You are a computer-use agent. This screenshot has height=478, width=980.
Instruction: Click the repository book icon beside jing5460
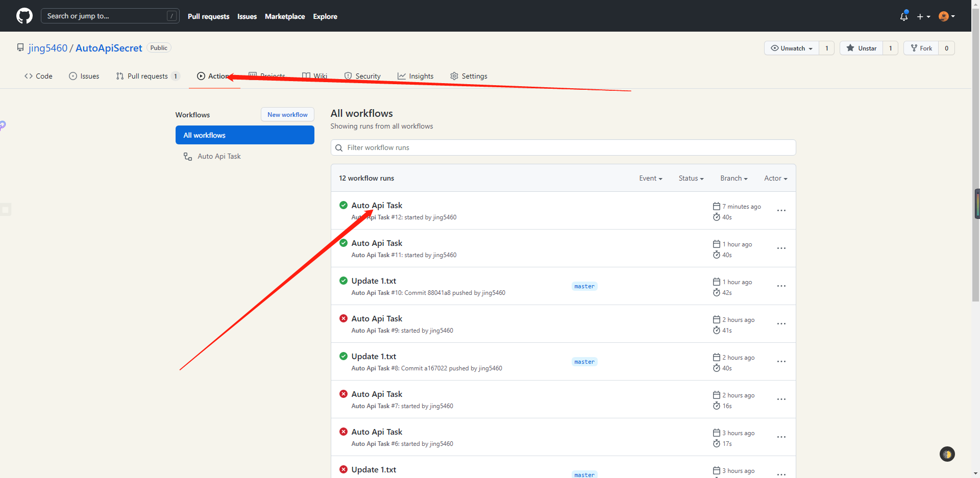pyautogui.click(x=20, y=47)
